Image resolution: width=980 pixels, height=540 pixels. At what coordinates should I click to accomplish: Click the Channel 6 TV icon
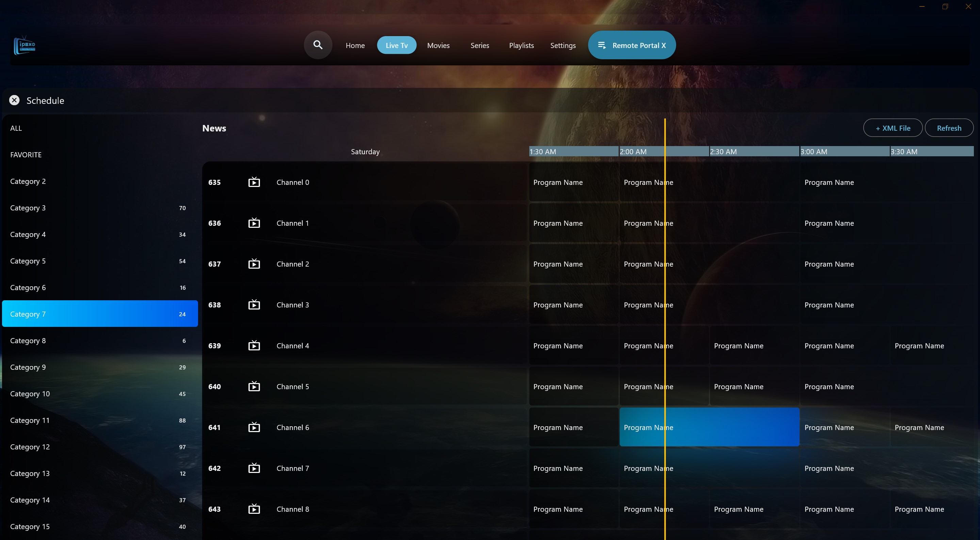pos(254,427)
